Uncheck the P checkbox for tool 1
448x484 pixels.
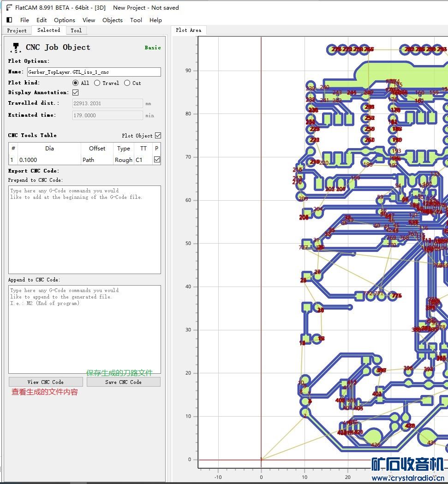tap(157, 160)
